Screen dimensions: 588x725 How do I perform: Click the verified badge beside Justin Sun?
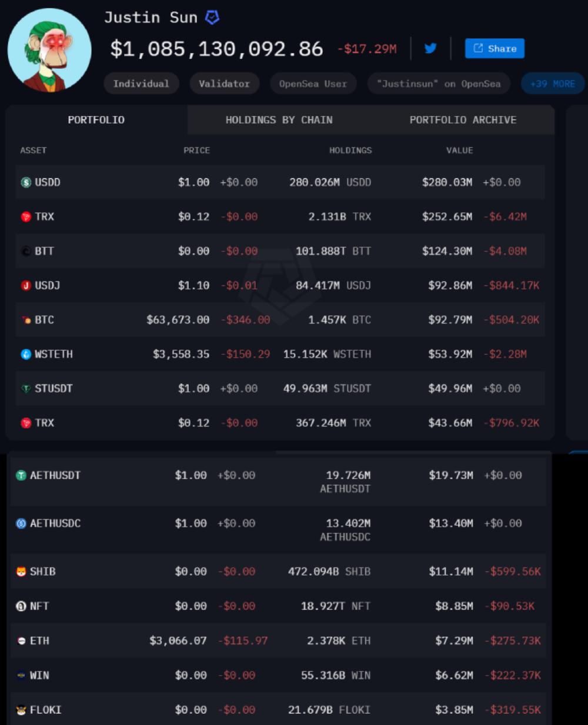click(212, 18)
